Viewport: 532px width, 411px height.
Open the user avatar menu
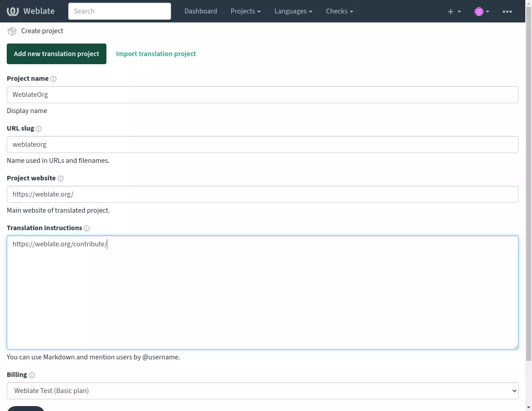481,12
